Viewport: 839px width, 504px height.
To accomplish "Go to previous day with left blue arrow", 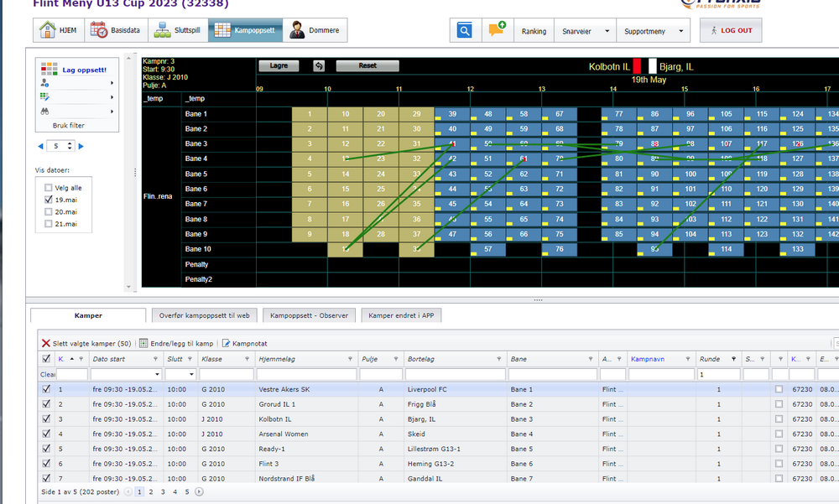I will pos(40,146).
